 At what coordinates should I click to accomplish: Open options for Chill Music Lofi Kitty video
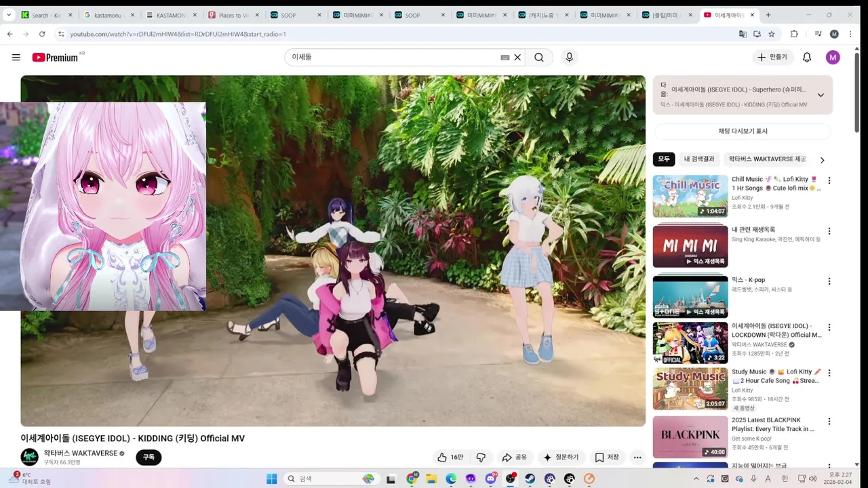[x=829, y=181]
